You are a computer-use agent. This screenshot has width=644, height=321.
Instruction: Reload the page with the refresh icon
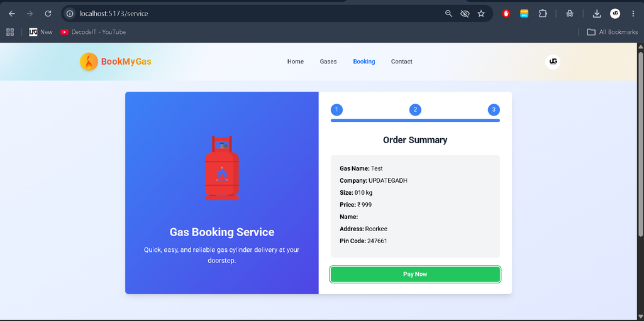tap(48, 14)
